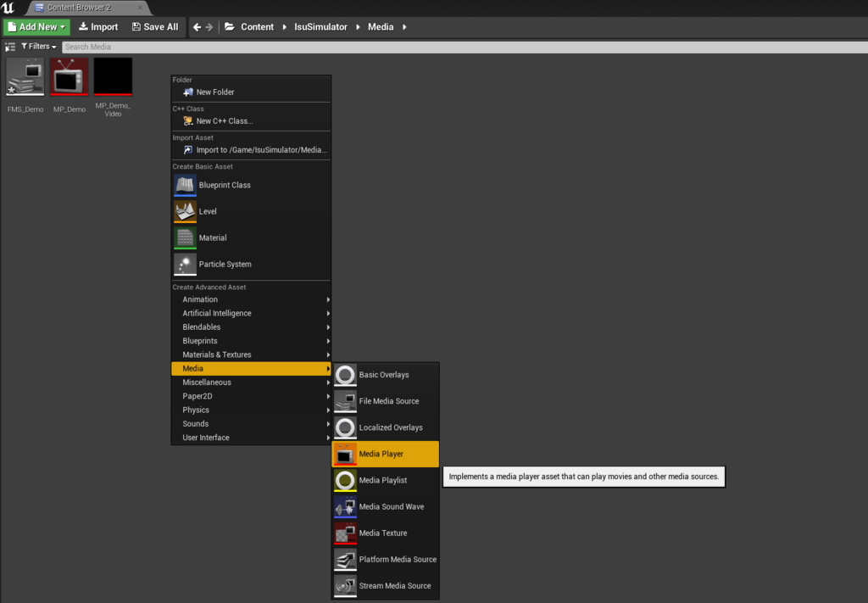Go forward in folder history
The image size is (868, 603).
point(209,26)
